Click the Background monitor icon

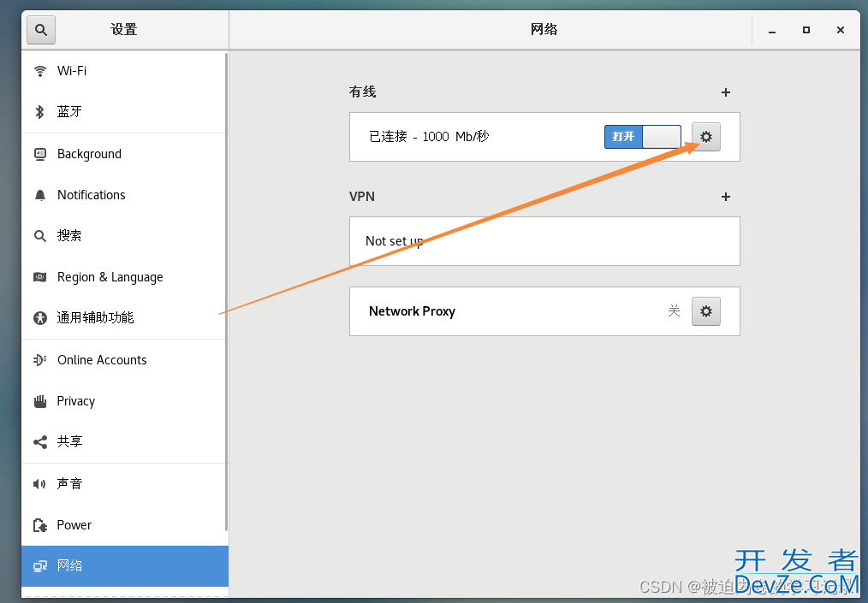[40, 154]
